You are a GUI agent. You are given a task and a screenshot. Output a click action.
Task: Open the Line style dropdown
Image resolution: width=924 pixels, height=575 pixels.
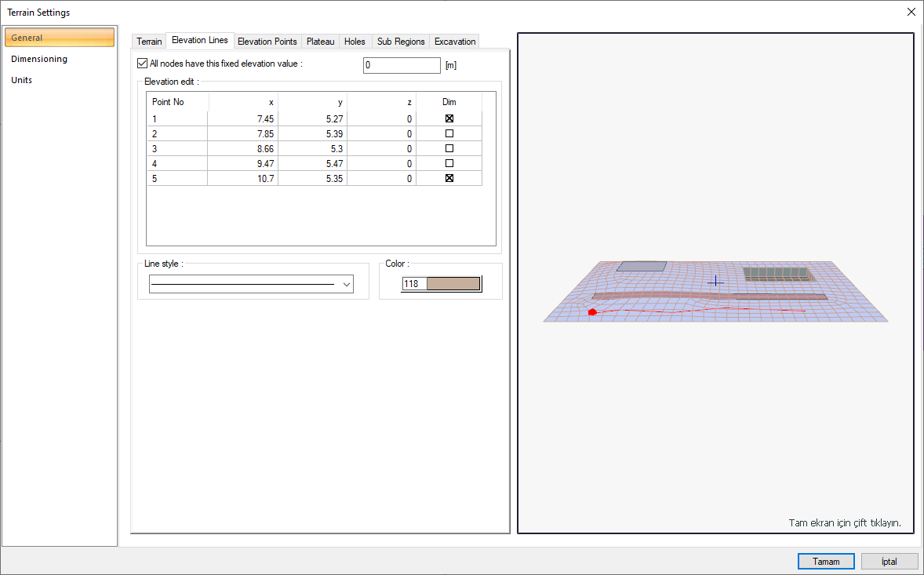click(x=347, y=285)
